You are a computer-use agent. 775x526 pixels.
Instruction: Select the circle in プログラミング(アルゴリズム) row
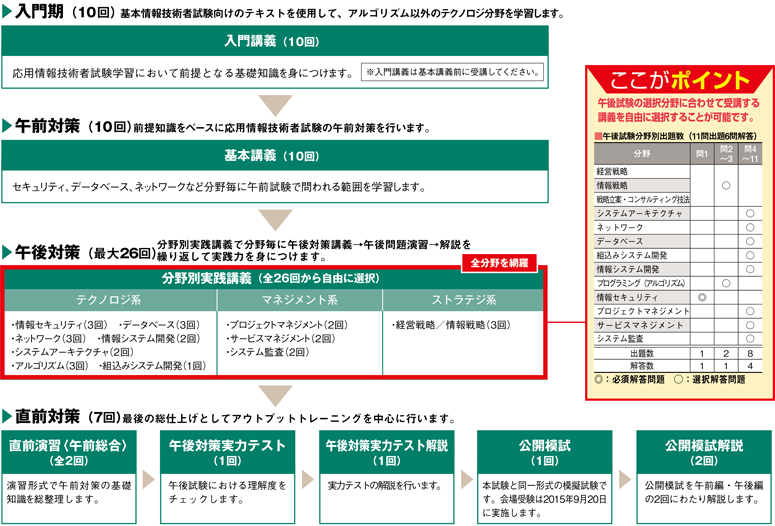[726, 284]
